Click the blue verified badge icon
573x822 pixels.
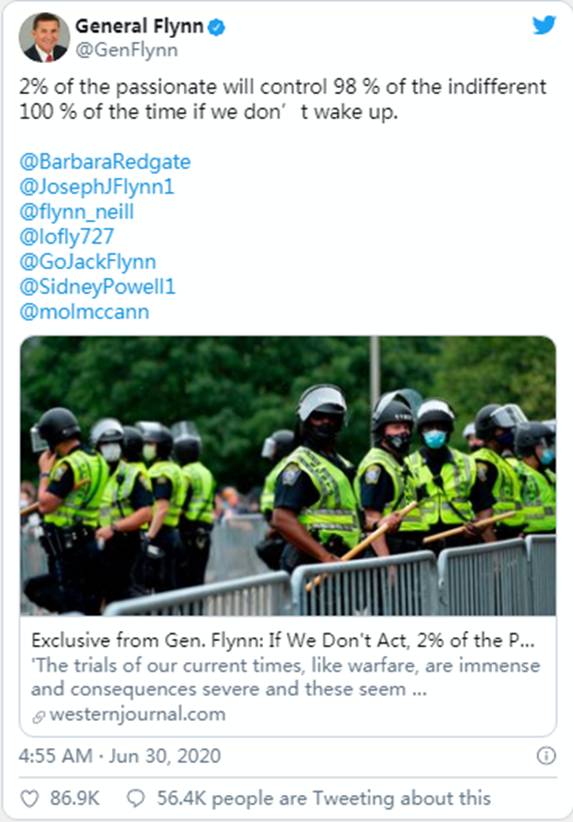point(217,27)
